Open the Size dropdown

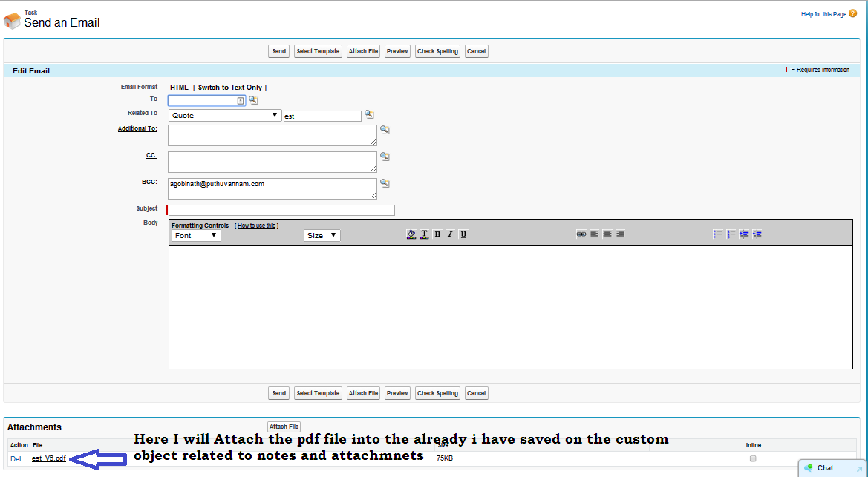click(x=321, y=235)
